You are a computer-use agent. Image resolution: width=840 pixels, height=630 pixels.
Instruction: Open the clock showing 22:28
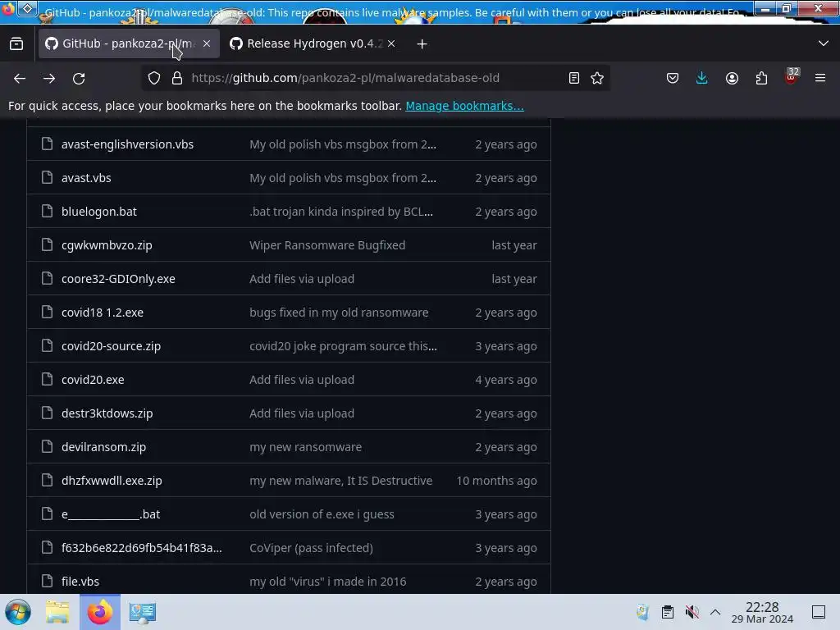point(762,612)
